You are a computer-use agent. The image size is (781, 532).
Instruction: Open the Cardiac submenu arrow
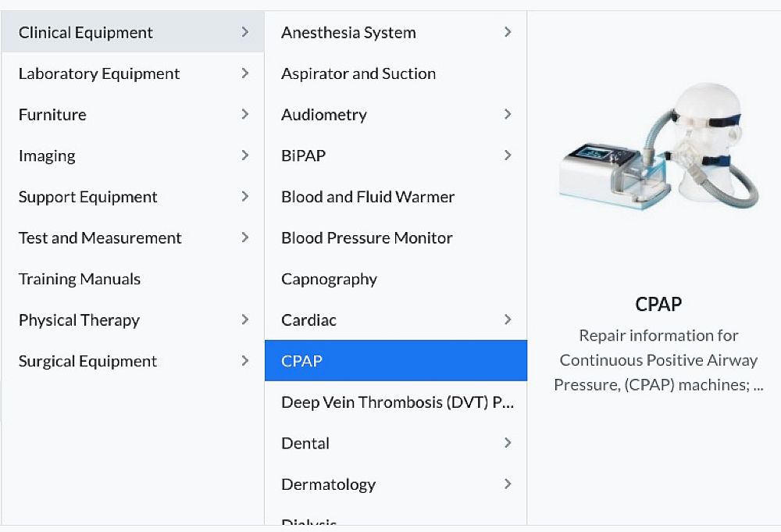click(x=508, y=320)
